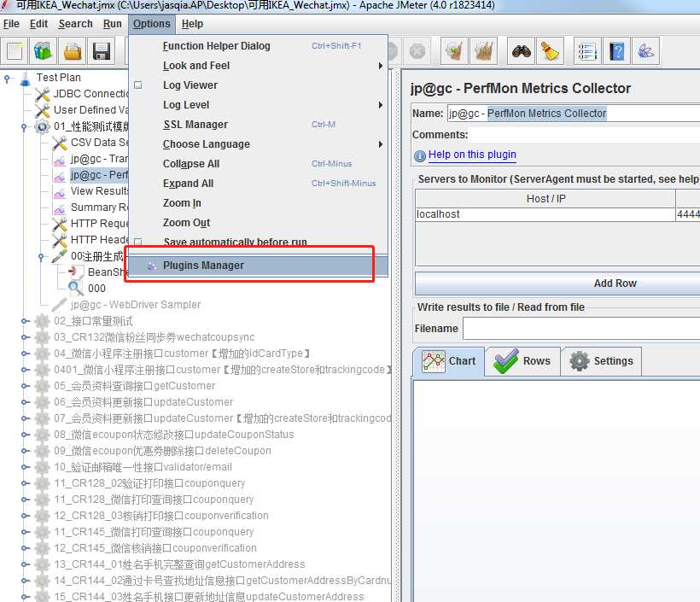This screenshot has height=602, width=700.
Task: Open the Help menu
Action: (x=192, y=24)
